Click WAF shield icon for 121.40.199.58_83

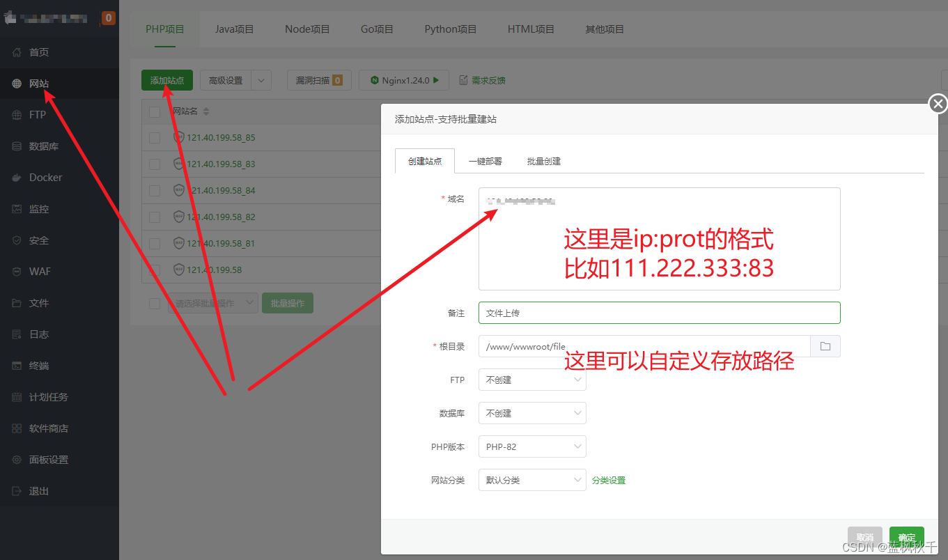[178, 164]
